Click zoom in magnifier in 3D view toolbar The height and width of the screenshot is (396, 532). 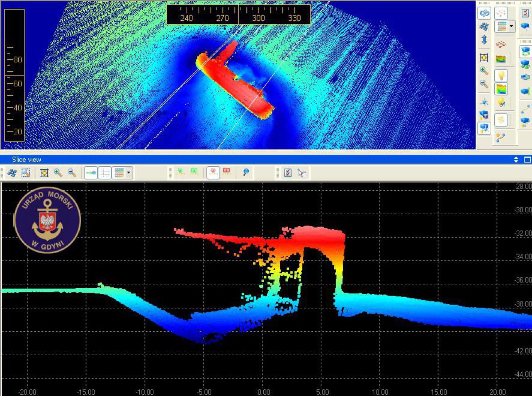pos(484,71)
